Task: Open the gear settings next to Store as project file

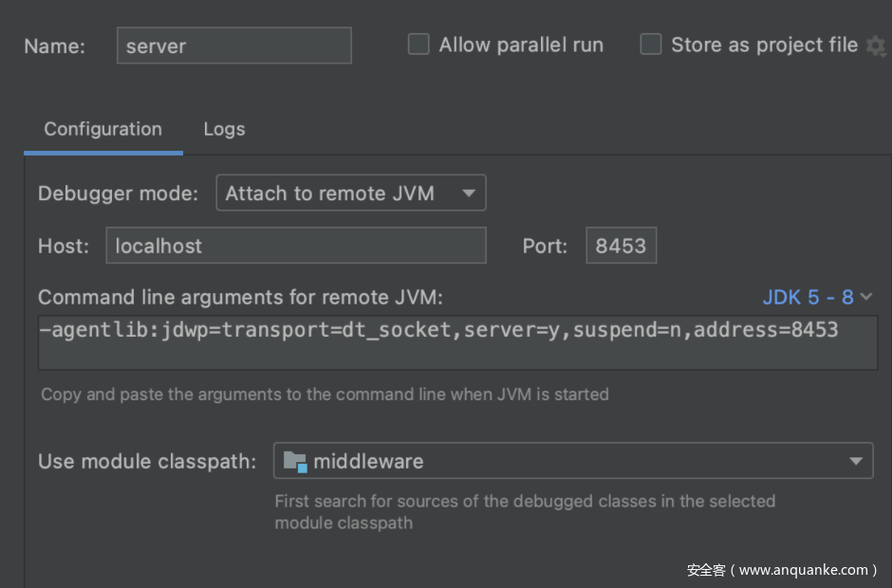Action: click(876, 46)
